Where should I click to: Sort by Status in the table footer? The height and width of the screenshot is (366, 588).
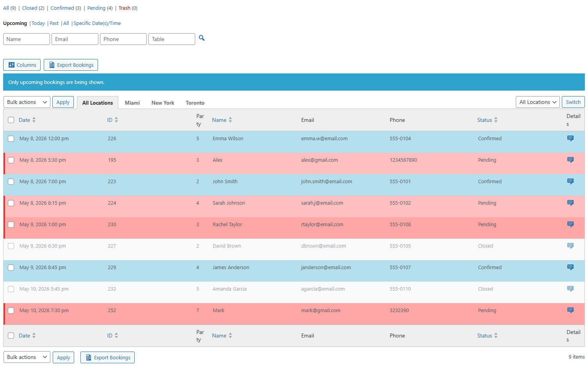(487, 336)
